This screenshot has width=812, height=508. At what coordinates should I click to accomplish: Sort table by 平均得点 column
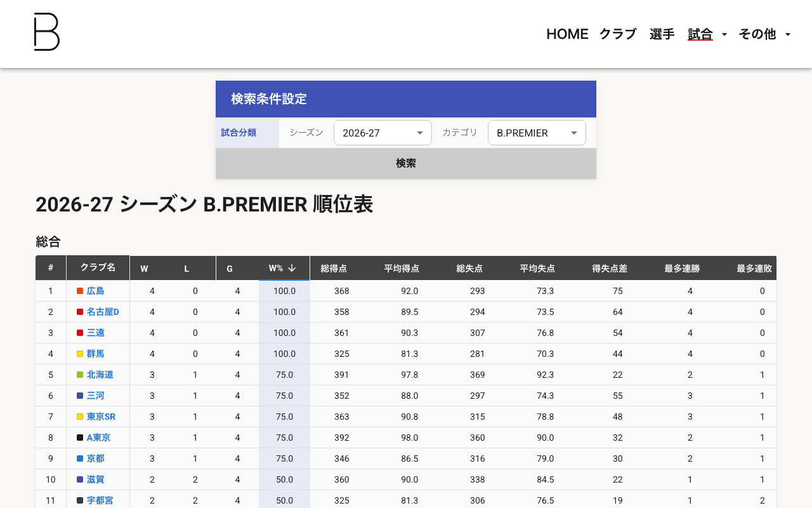pyautogui.click(x=402, y=269)
